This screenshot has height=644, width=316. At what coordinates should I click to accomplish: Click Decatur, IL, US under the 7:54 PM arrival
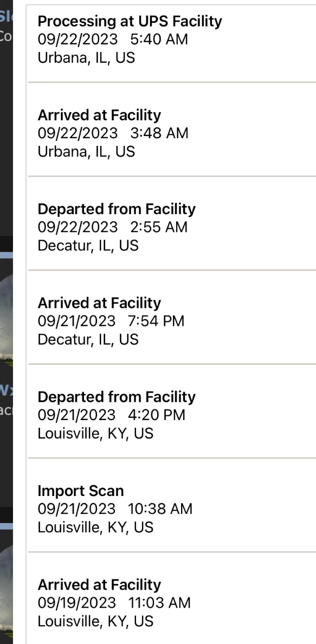(88, 340)
